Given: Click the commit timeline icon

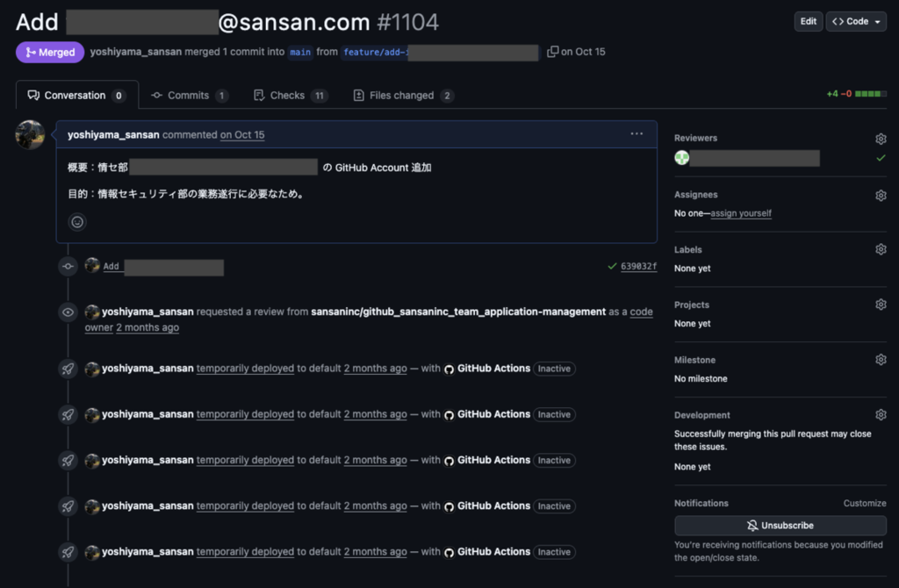Looking at the screenshot, I should [x=68, y=266].
